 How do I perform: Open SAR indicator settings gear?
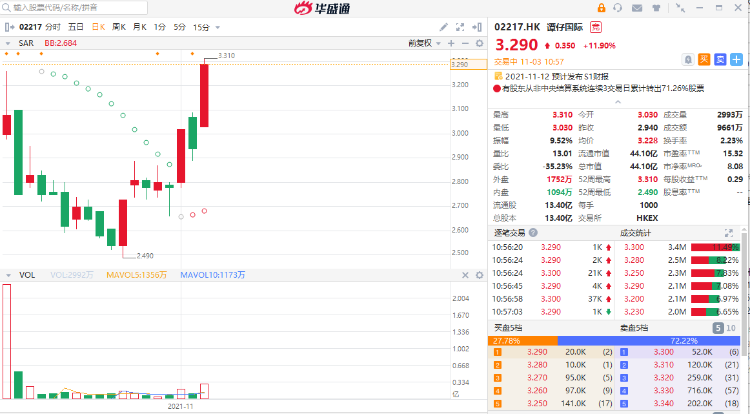[x=479, y=44]
